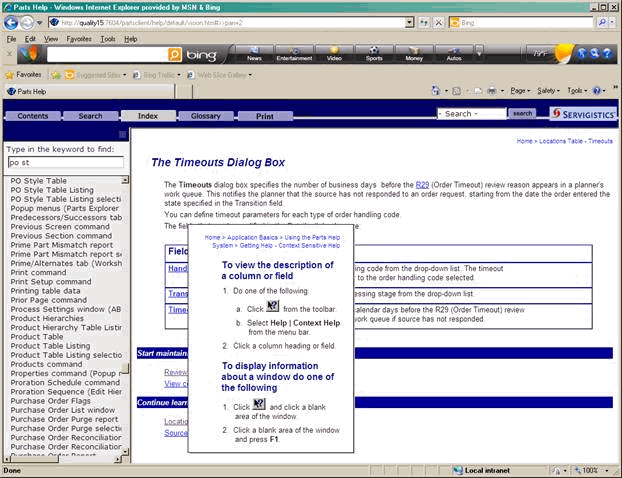
Task: Open the recent pages dropdown arrow
Action: (39, 23)
